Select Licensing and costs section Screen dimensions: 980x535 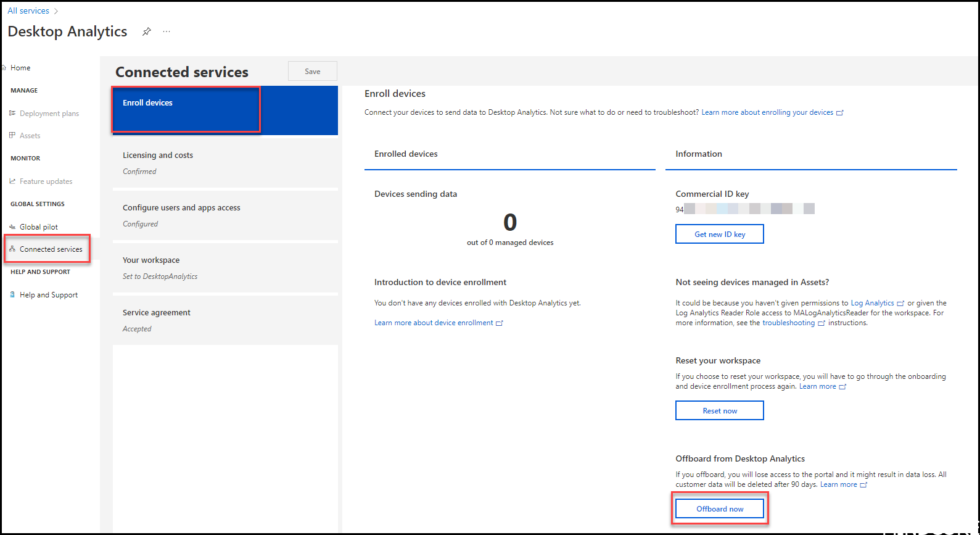(225, 163)
